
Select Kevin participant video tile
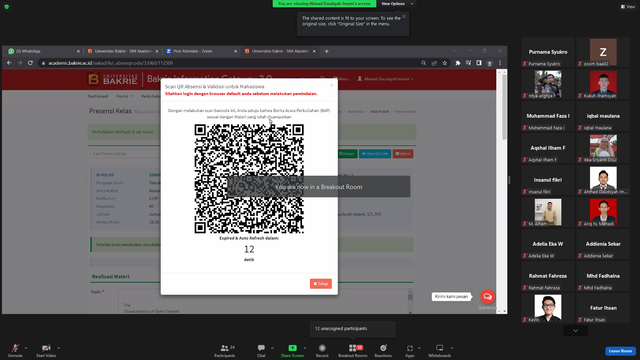548,308
